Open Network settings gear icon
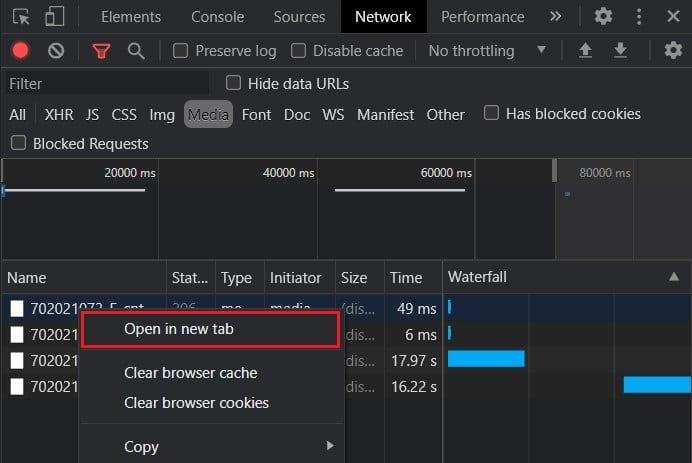 click(x=673, y=51)
